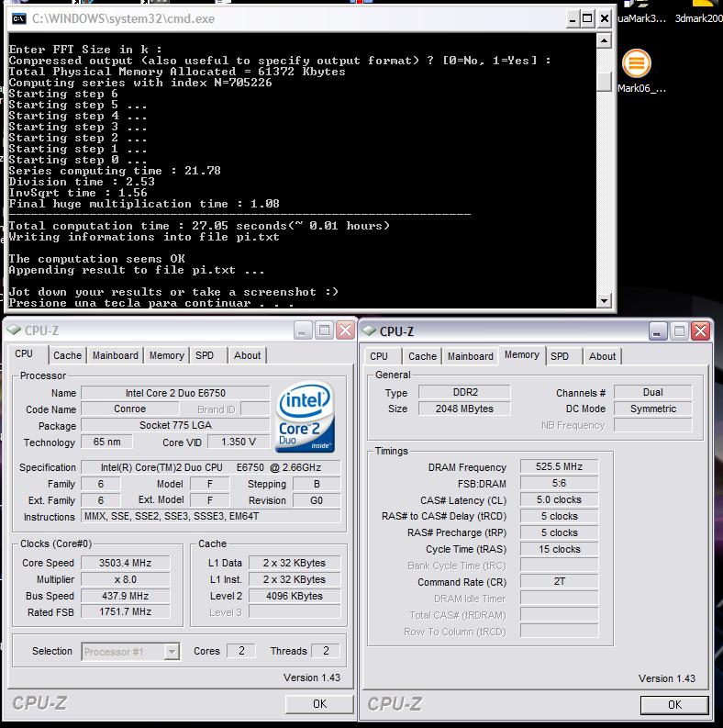The width and height of the screenshot is (723, 728).
Task: Minimize the right CPU-Z window
Action: 658,331
